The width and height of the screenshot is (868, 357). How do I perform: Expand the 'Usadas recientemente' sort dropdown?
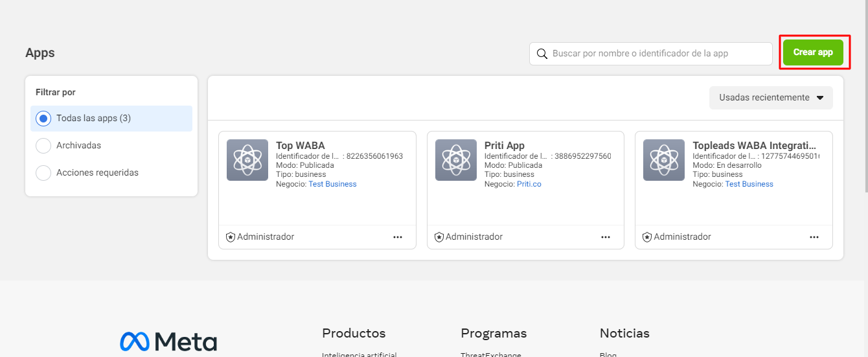point(771,98)
